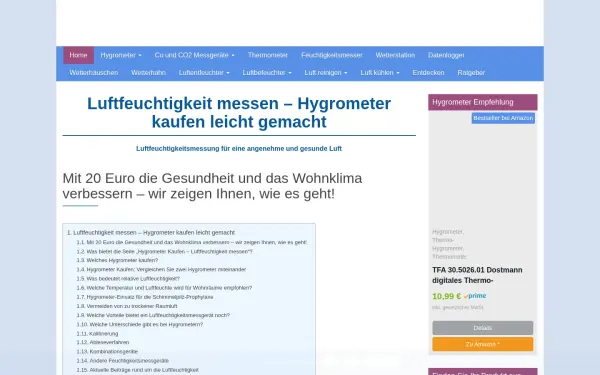Click the Zu Amazon orange button

tap(483, 344)
